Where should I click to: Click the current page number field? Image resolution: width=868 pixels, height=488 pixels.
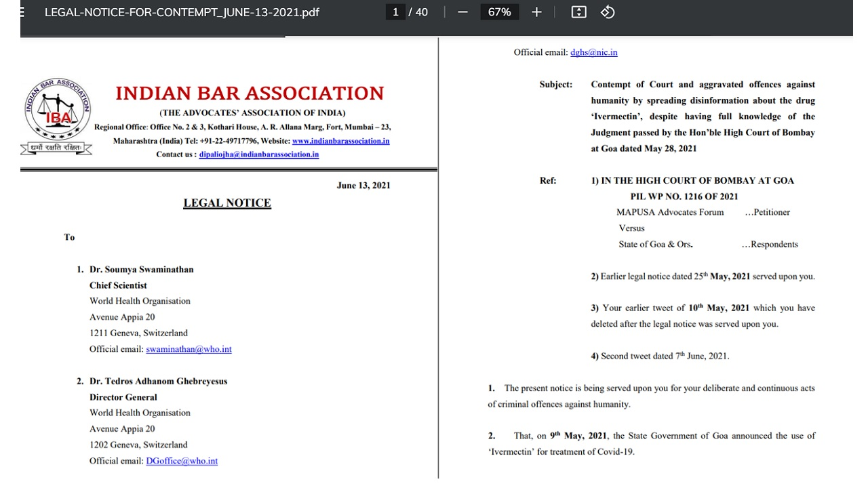tap(395, 12)
